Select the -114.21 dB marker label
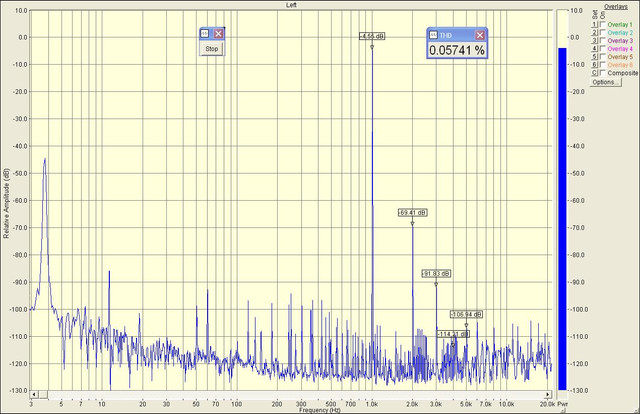This screenshot has height=414, width=640. point(453,334)
